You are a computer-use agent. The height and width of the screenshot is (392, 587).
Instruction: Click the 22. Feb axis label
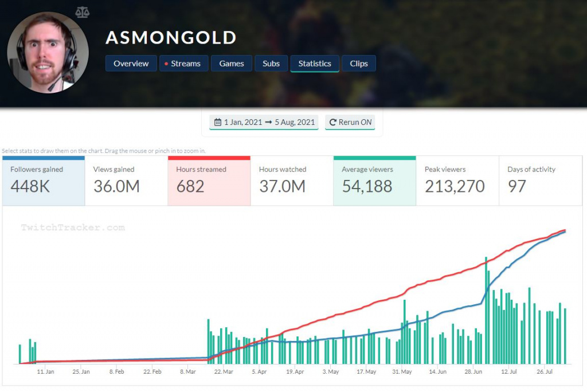[152, 372]
